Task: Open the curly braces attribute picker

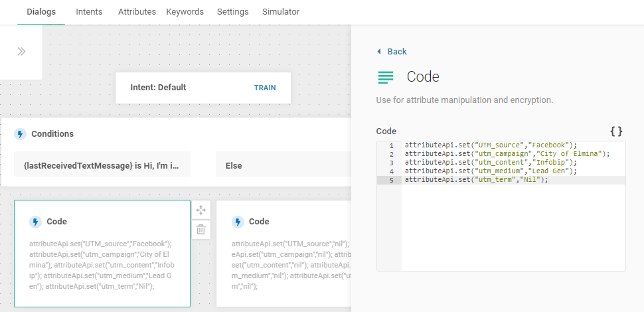Action: [617, 131]
